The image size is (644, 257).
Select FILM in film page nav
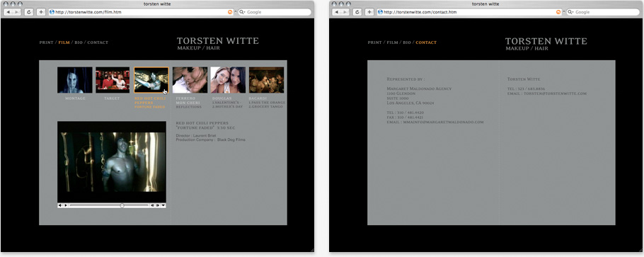coord(64,42)
